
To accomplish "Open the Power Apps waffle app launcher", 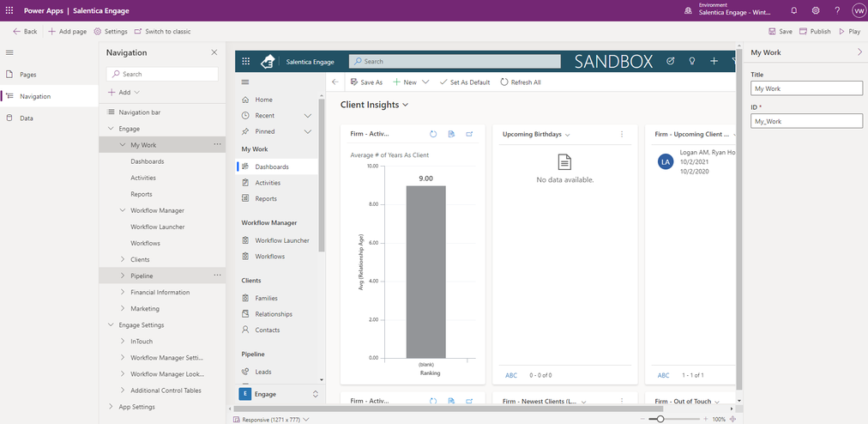I will pyautogui.click(x=9, y=10).
